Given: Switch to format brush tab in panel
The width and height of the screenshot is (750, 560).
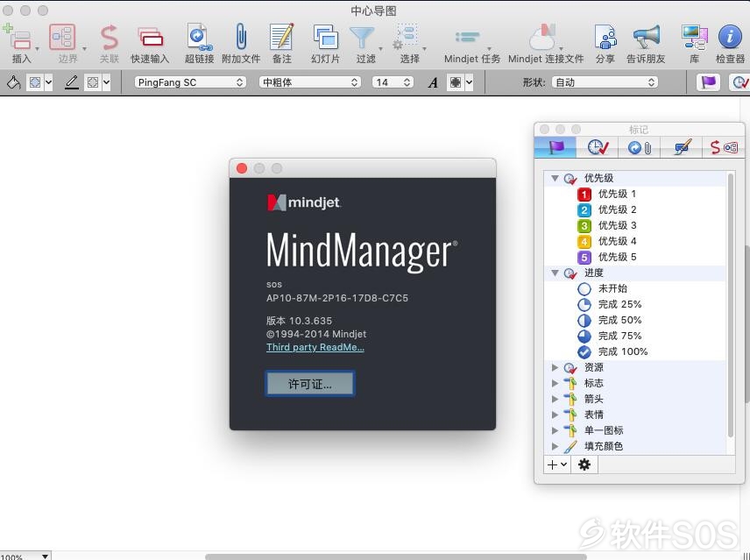Looking at the screenshot, I should tap(681, 147).
